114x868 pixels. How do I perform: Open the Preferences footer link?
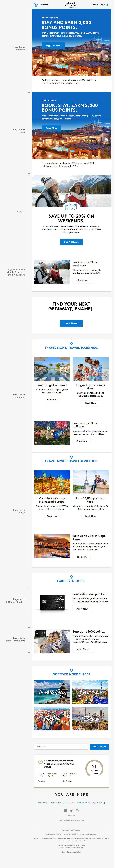pyautogui.click(x=69, y=803)
